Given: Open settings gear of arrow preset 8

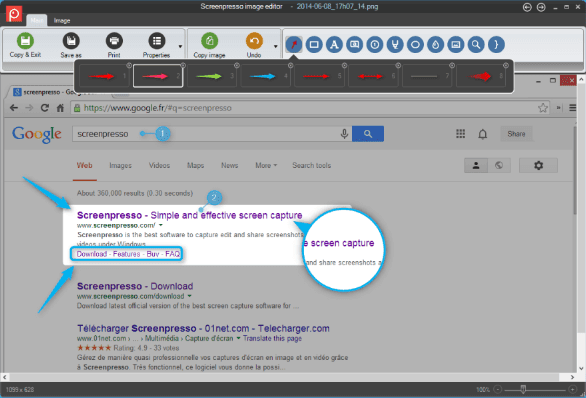Looking at the screenshot, I should [x=506, y=65].
